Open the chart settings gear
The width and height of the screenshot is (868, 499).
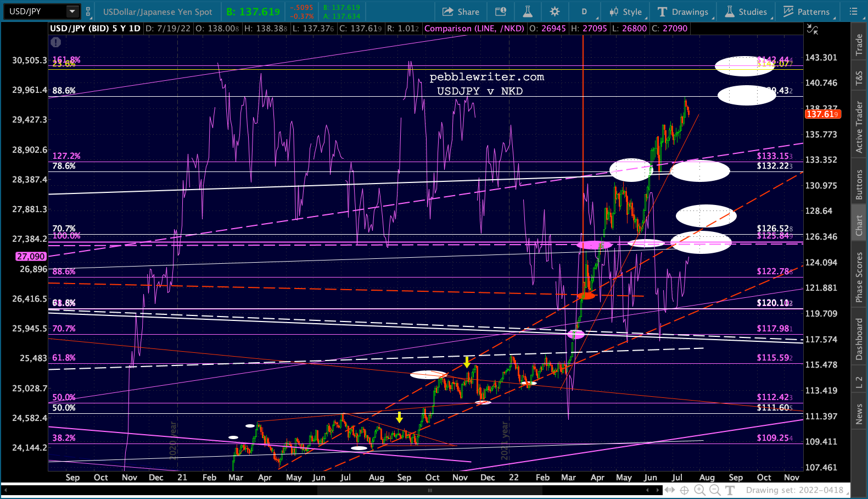click(555, 12)
